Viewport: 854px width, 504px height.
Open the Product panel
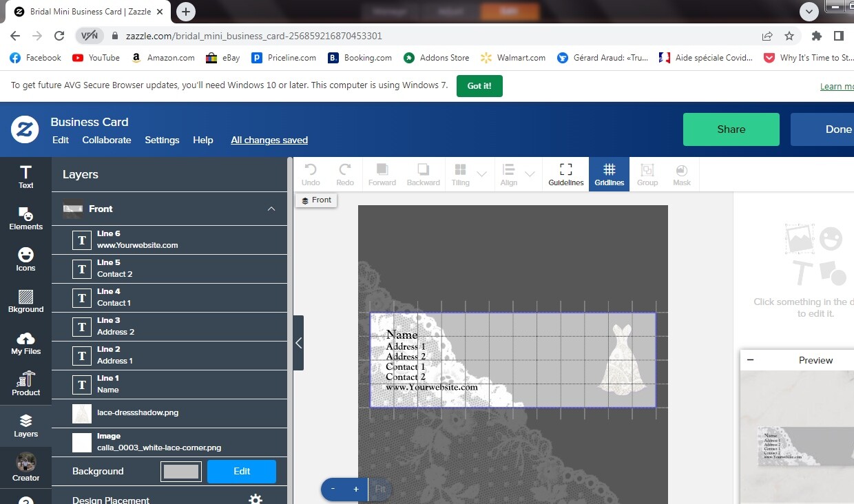[x=25, y=384]
